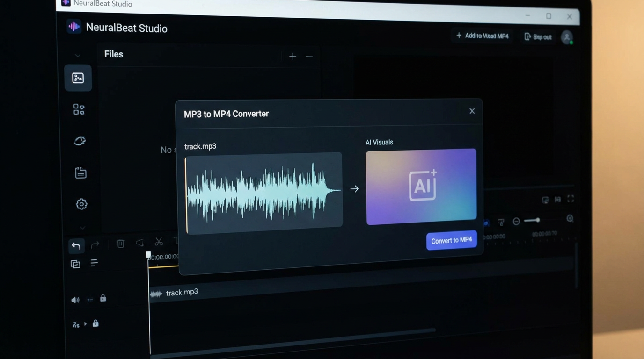Screen dimensions: 644x359
Task: Click the preview display monitor icon
Action: coord(545,200)
